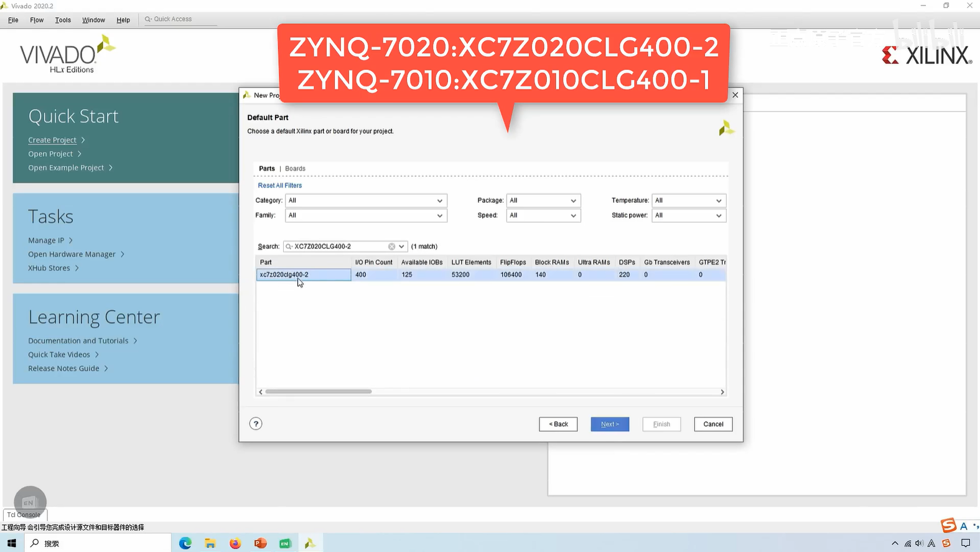Click the Vivado taskbar icon
The image size is (980, 552).
click(x=310, y=543)
